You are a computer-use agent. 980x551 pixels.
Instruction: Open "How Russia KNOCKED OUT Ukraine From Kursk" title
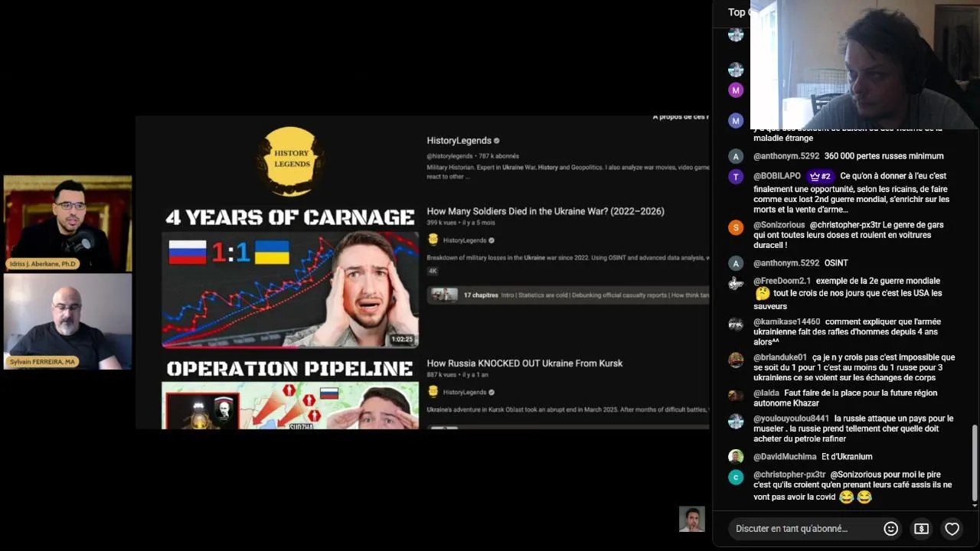(524, 364)
